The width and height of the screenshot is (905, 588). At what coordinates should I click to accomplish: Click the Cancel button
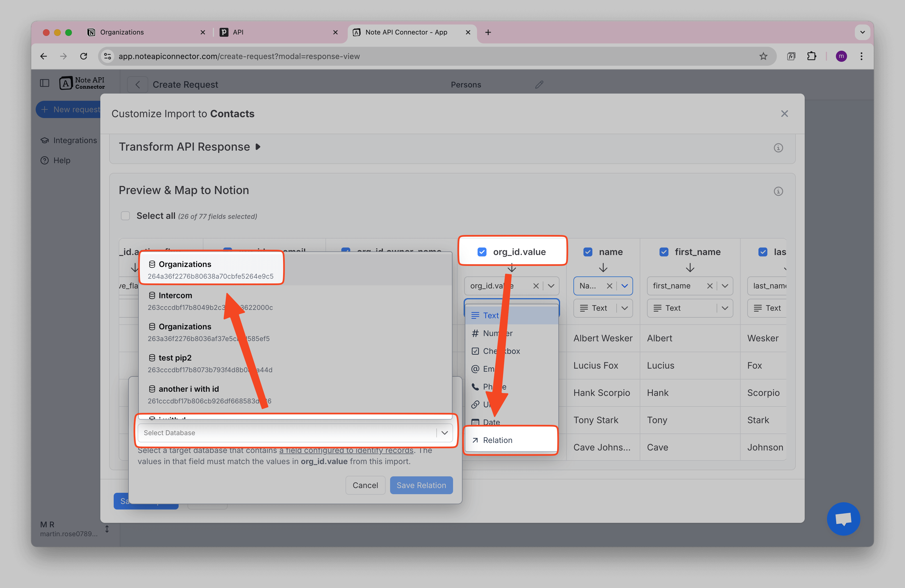[x=365, y=485]
